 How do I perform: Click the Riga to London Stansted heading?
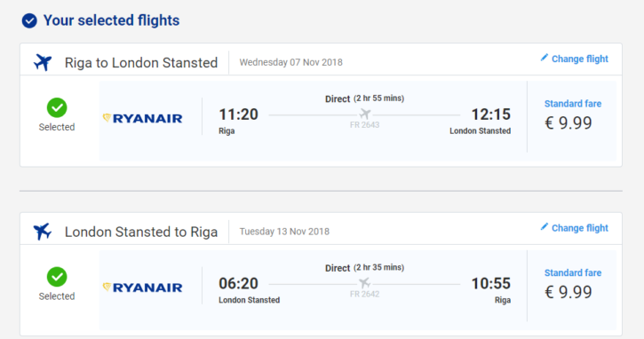(141, 63)
